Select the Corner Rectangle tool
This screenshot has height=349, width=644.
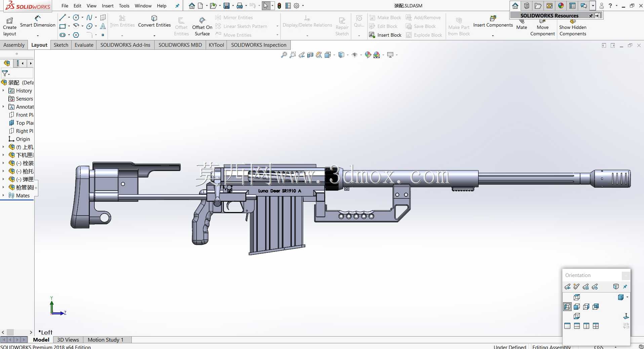tap(63, 26)
